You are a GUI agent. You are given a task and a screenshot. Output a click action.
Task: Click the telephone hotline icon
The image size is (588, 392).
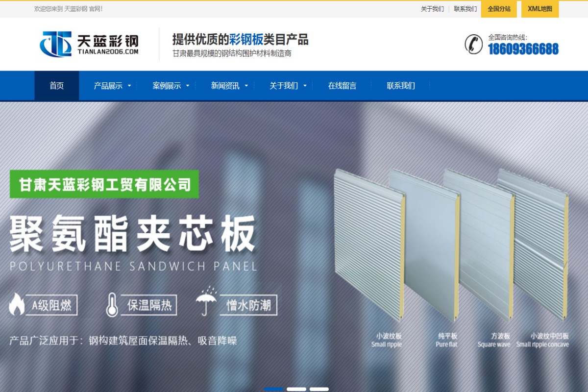(x=473, y=44)
